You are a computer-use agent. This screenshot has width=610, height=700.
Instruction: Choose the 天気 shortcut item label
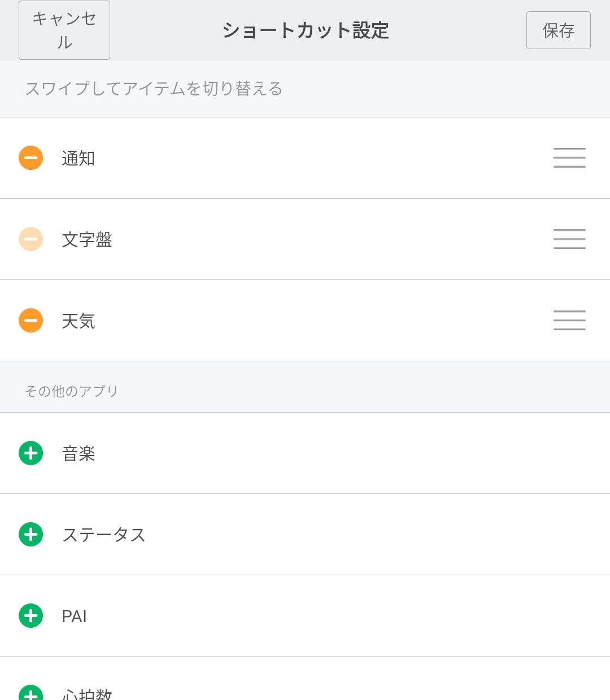(79, 321)
